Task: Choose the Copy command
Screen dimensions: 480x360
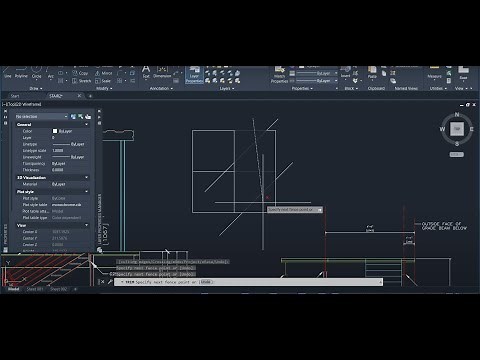Action: [x=80, y=73]
